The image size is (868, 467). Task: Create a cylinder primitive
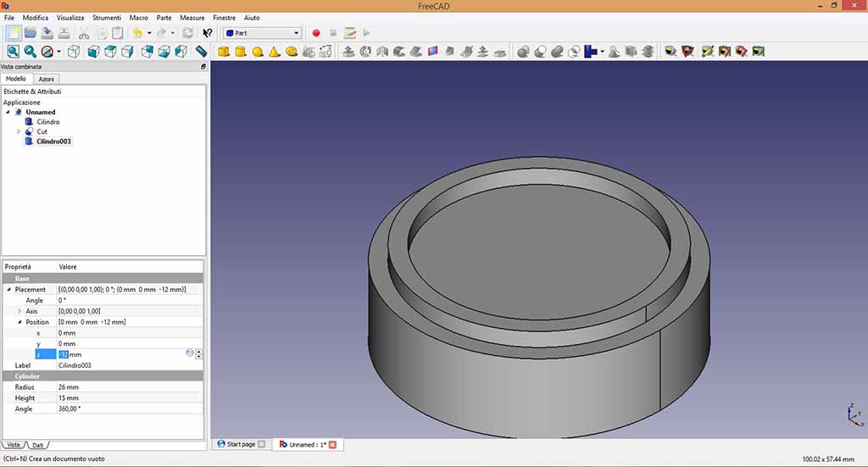tap(241, 52)
